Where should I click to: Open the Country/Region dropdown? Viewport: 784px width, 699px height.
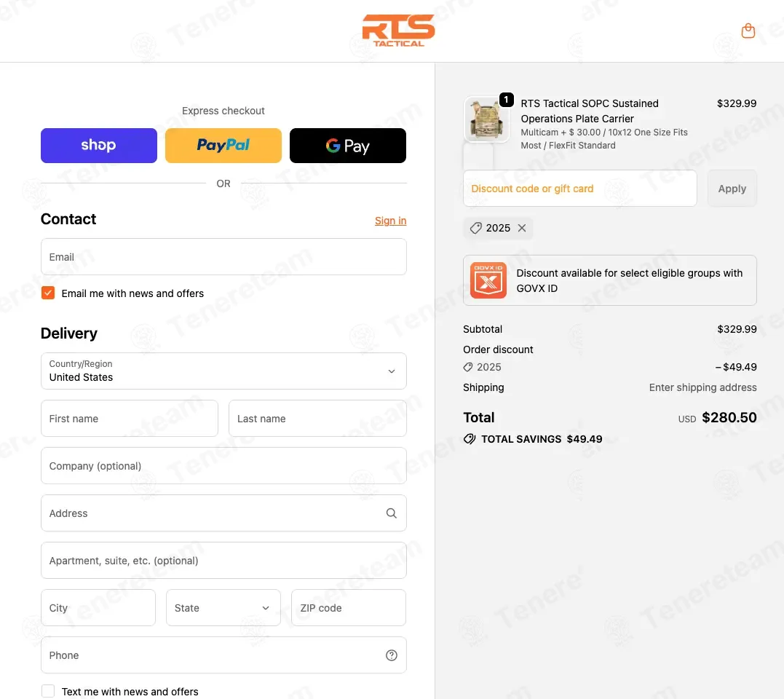pyautogui.click(x=223, y=371)
